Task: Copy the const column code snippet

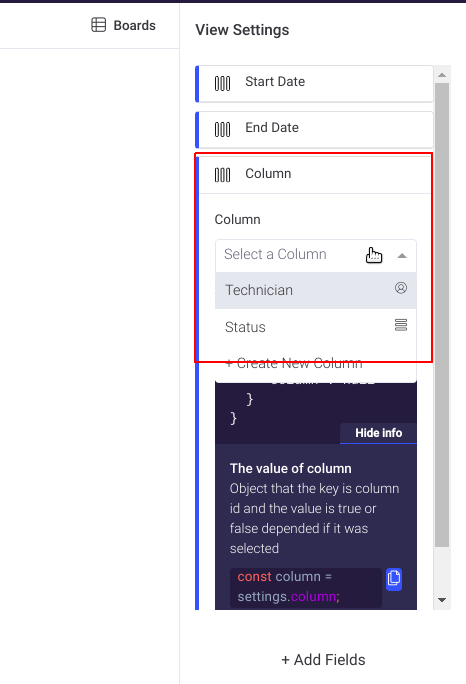Action: point(394,579)
